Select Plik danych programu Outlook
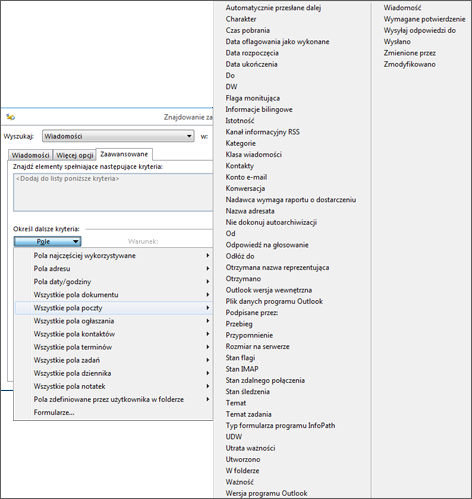Screen dimensions: 472x499 coord(274,301)
